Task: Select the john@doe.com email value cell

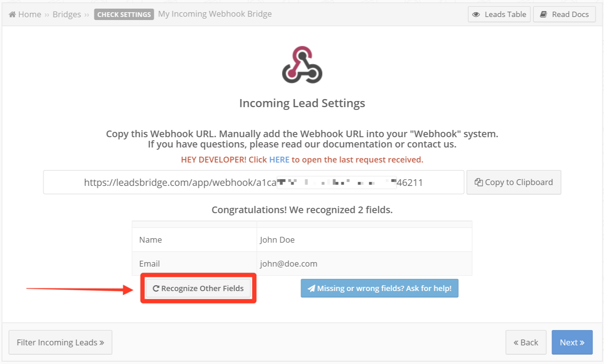Action: coord(364,264)
